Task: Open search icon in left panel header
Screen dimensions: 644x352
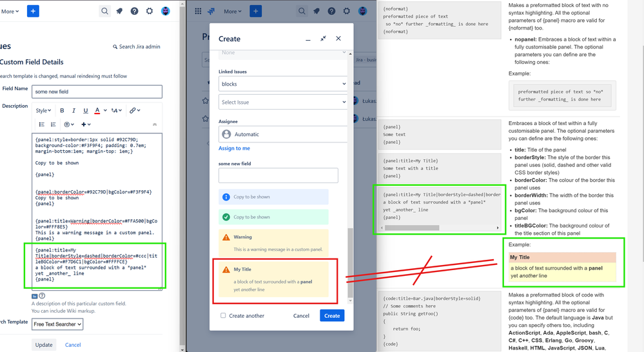Action: [x=104, y=11]
